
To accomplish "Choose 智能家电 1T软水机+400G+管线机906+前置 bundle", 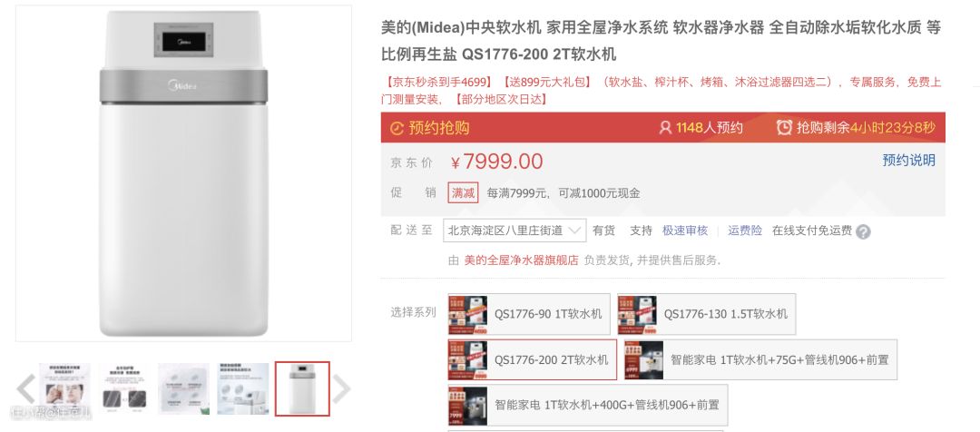I will point(587,405).
